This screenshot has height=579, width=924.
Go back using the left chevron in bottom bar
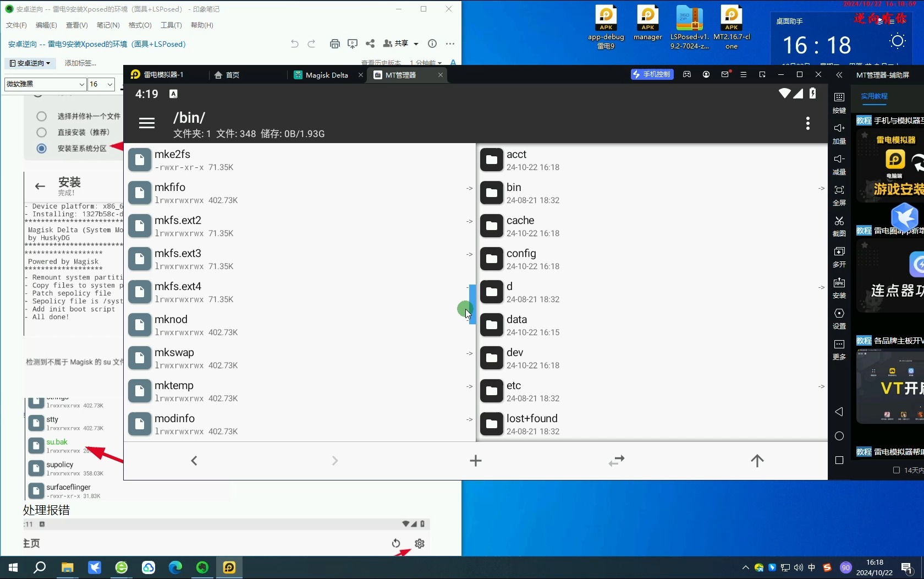pos(194,461)
